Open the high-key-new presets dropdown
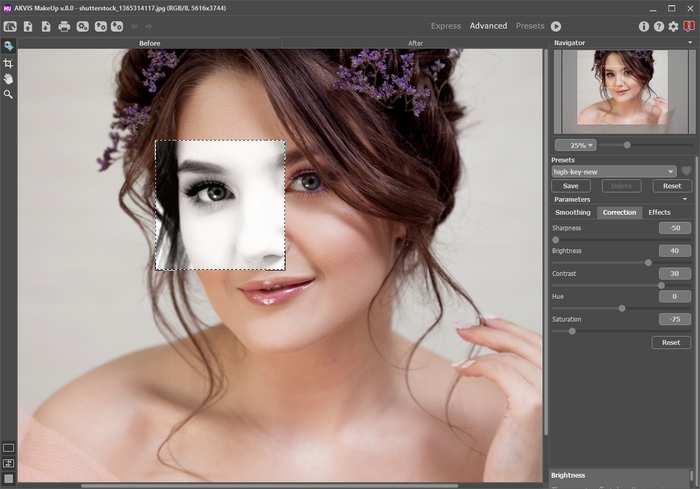Viewport: 700px width, 489px height. pos(614,171)
